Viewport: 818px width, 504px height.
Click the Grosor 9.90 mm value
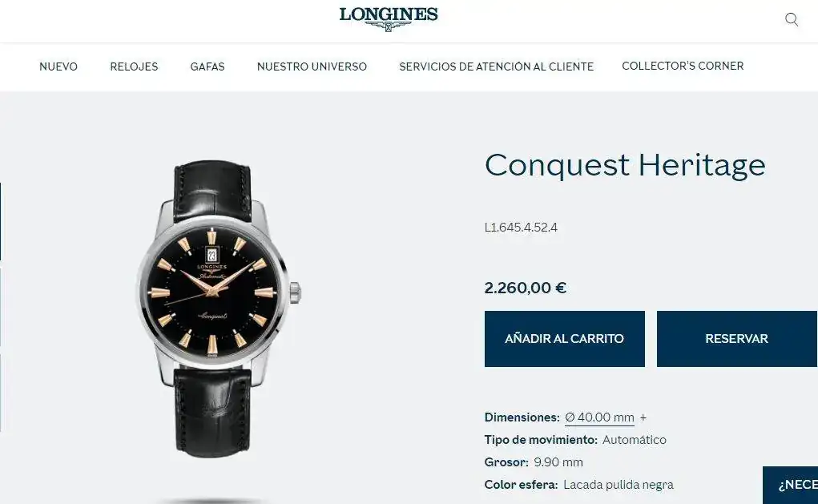(558, 462)
